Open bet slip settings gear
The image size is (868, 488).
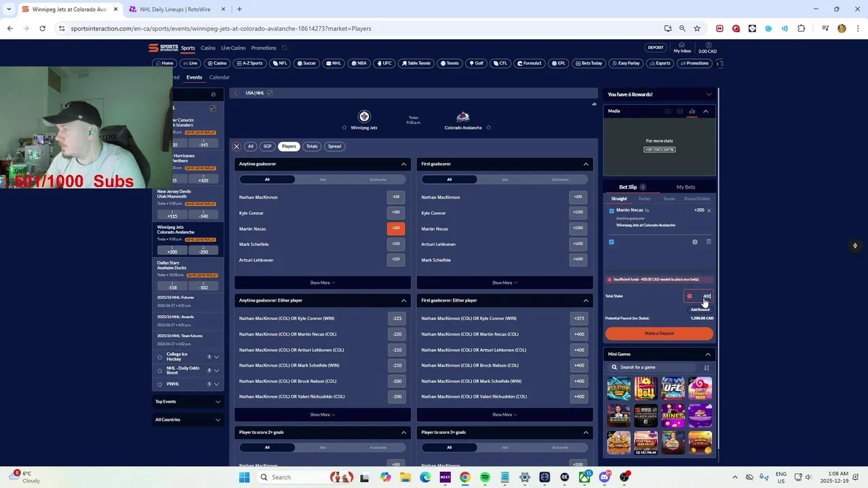coord(694,242)
